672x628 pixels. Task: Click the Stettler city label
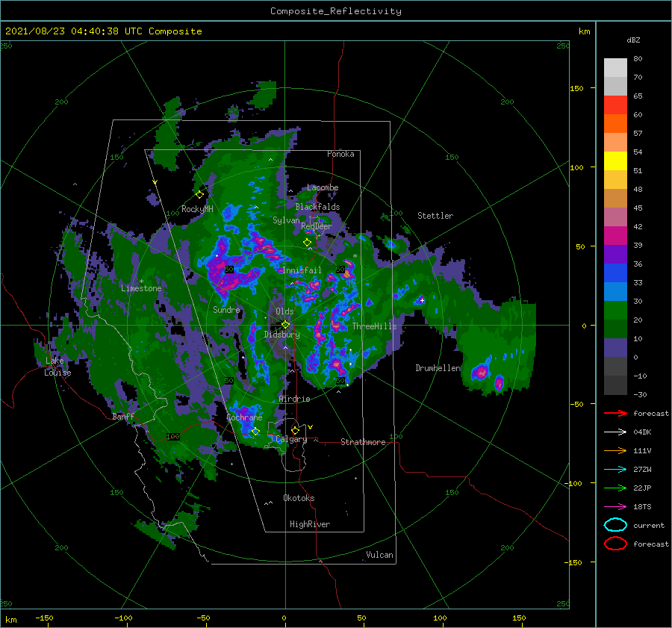click(x=435, y=216)
